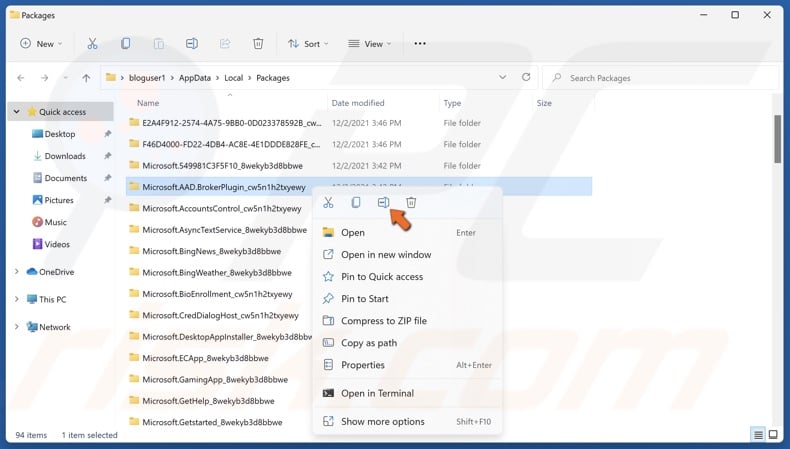
Task: Open the Sort dropdown
Action: click(x=308, y=44)
